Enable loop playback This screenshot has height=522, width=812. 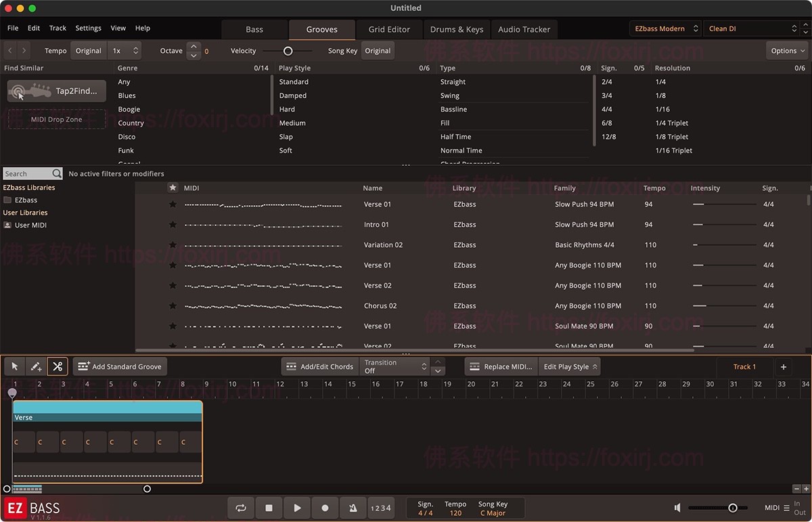point(241,506)
